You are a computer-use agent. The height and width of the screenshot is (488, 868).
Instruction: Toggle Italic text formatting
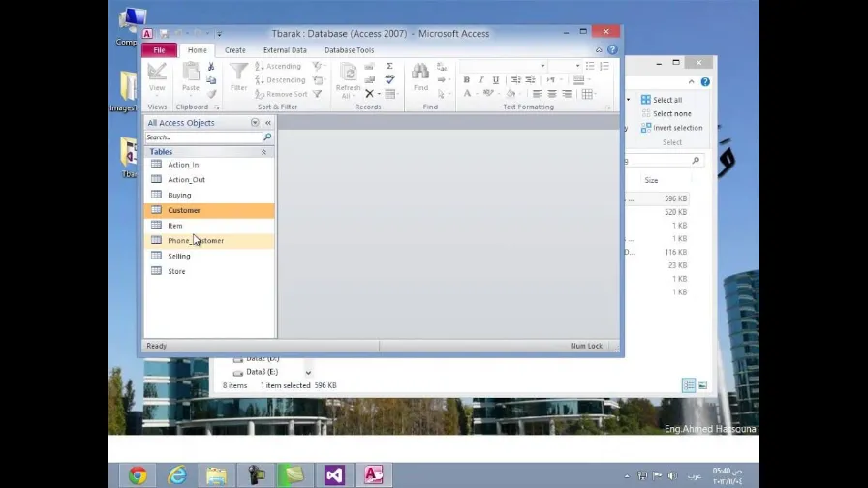(x=481, y=79)
